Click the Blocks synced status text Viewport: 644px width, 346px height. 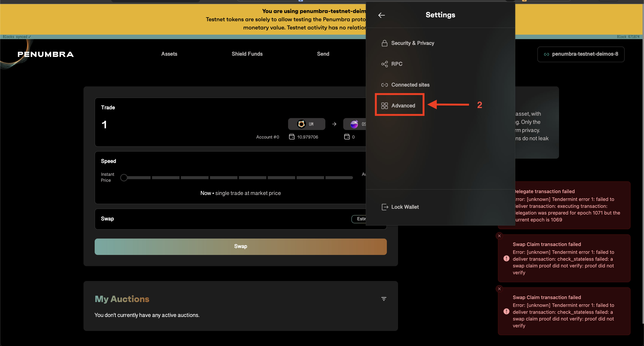(x=17, y=37)
